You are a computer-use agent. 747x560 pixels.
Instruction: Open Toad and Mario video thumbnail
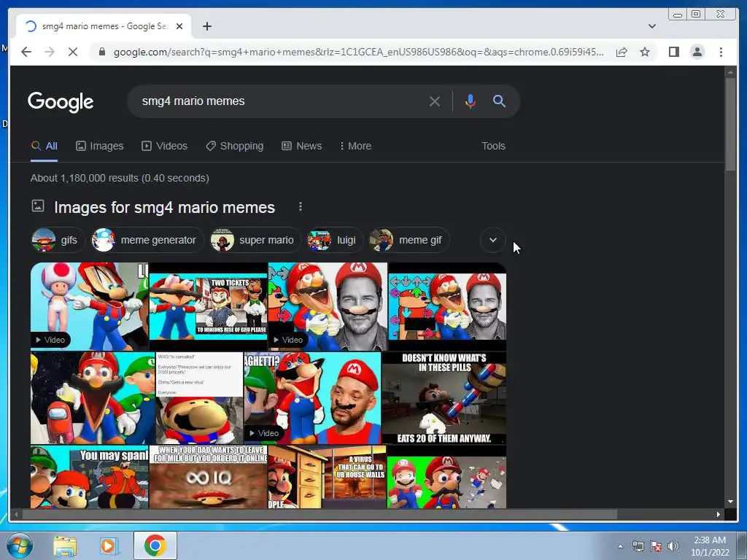click(89, 306)
